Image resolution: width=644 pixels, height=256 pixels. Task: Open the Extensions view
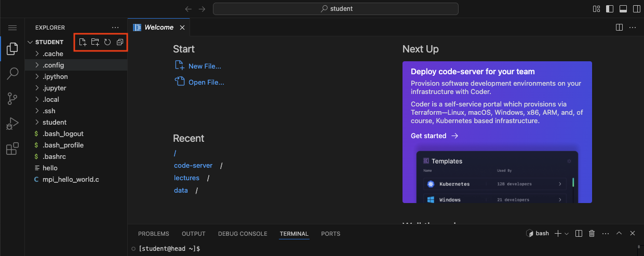click(12, 149)
